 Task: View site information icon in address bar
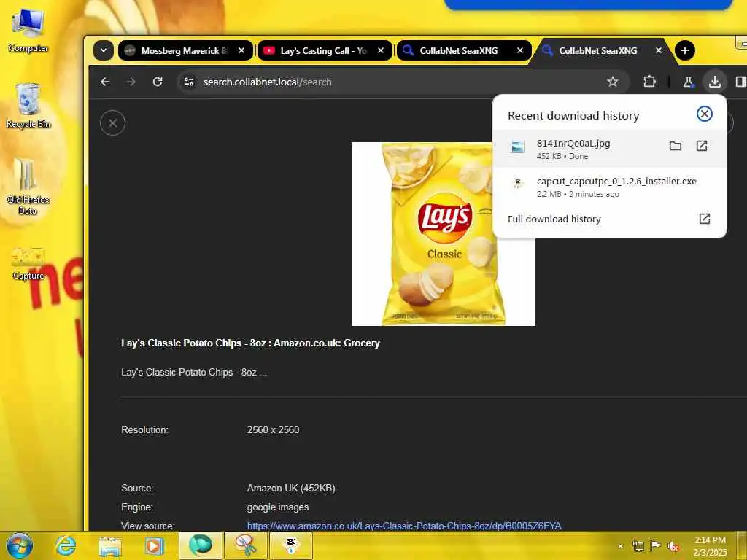tap(189, 82)
